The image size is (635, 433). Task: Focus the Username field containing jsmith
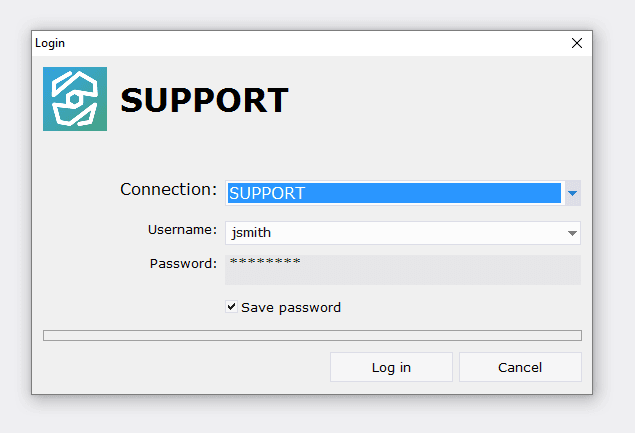394,233
